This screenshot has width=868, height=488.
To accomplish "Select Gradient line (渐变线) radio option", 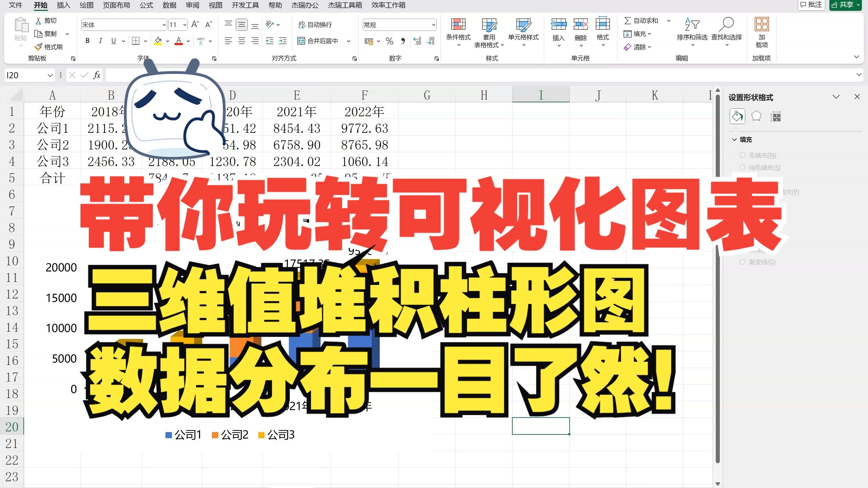I will [743, 262].
